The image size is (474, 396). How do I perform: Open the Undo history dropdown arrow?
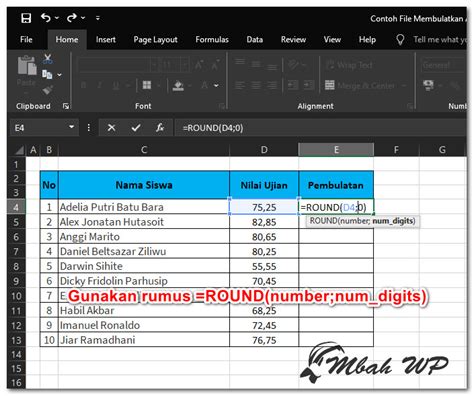coord(56,18)
